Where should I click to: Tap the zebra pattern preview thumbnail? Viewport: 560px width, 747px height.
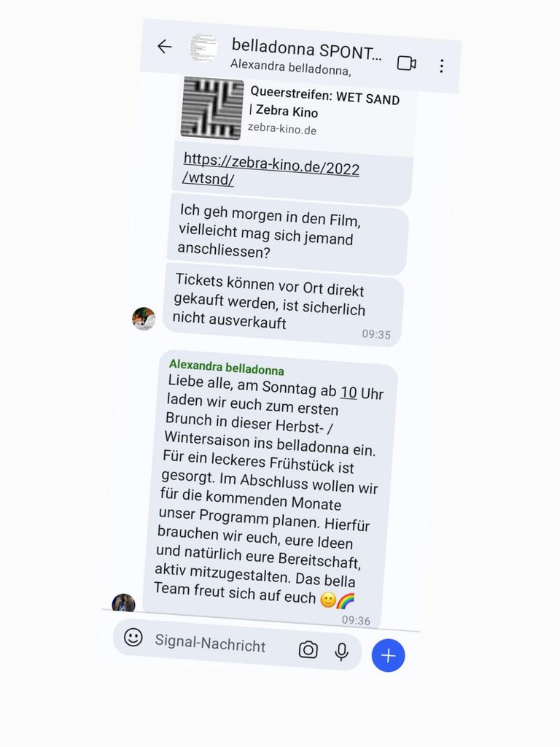212,108
